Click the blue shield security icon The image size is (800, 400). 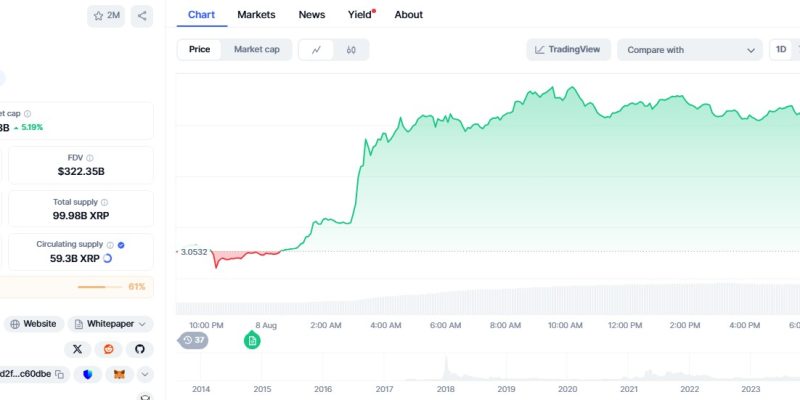pos(88,374)
